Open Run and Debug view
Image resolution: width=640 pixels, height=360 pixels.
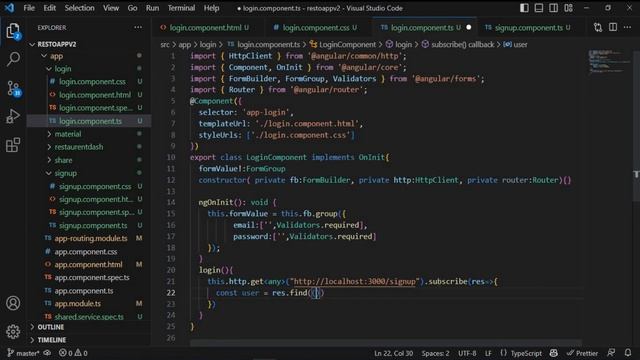click(13, 116)
